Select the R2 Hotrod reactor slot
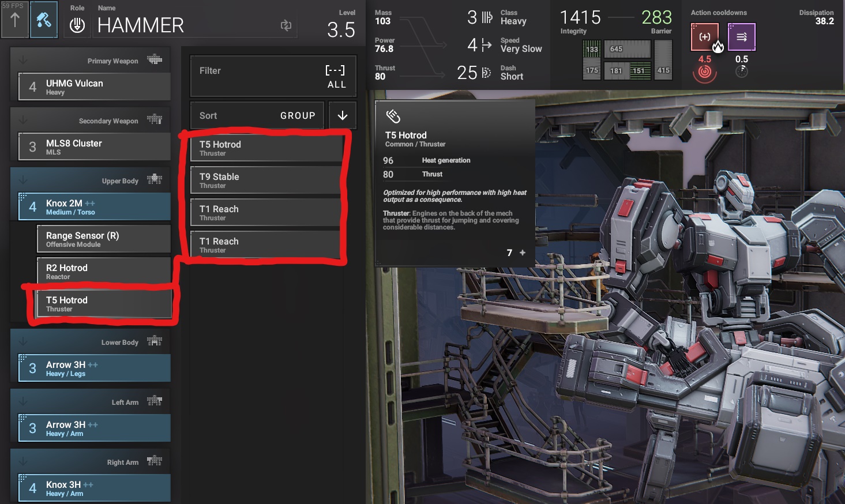This screenshot has width=845, height=504. [x=104, y=271]
